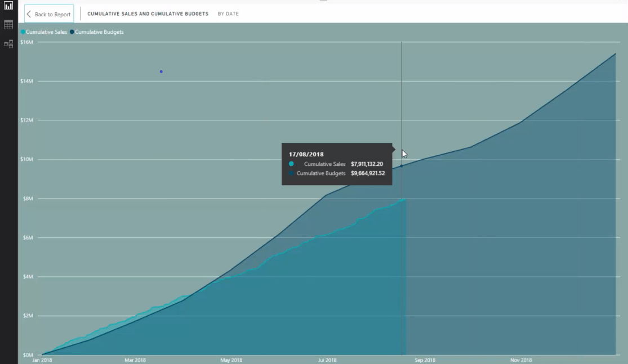
Task: Click the $8M y-axis label
Action: (28, 199)
